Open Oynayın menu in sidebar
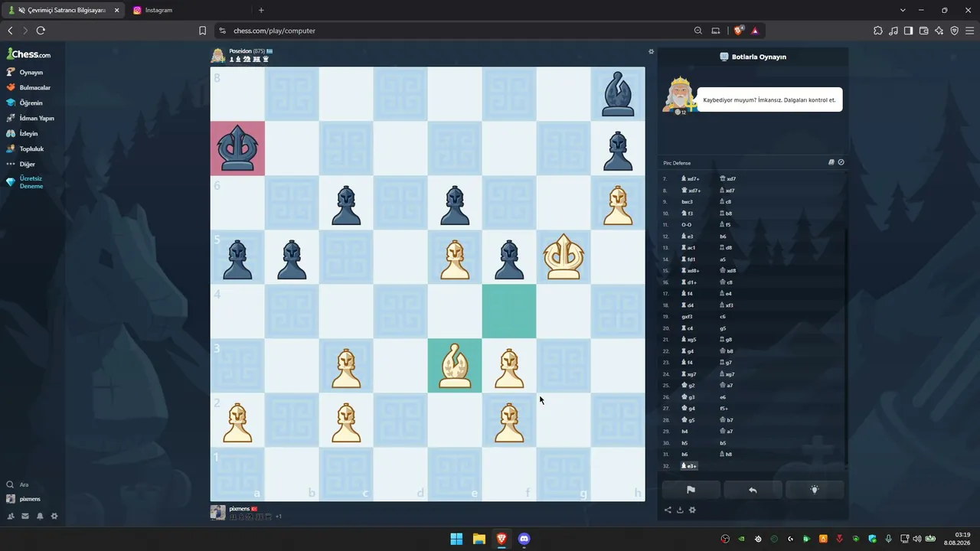 coord(31,72)
